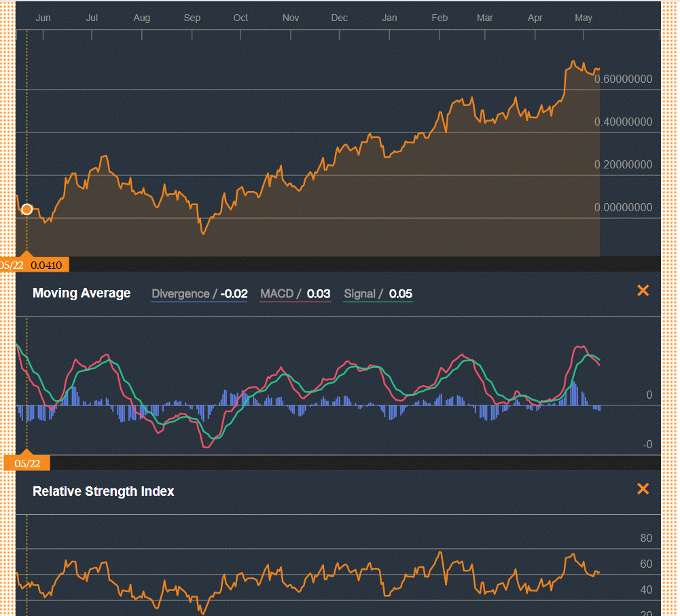
Task: Click the Dec month label
Action: pos(339,18)
